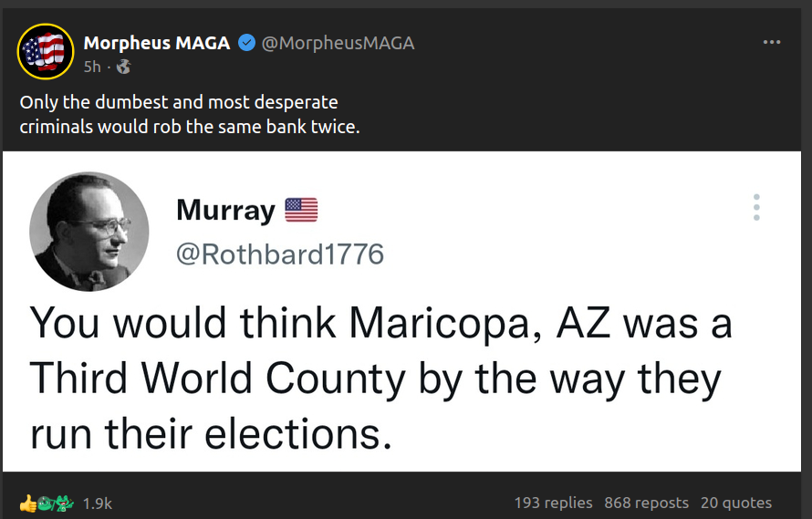Open the @MorpheusMAGA handle link

coord(338,43)
